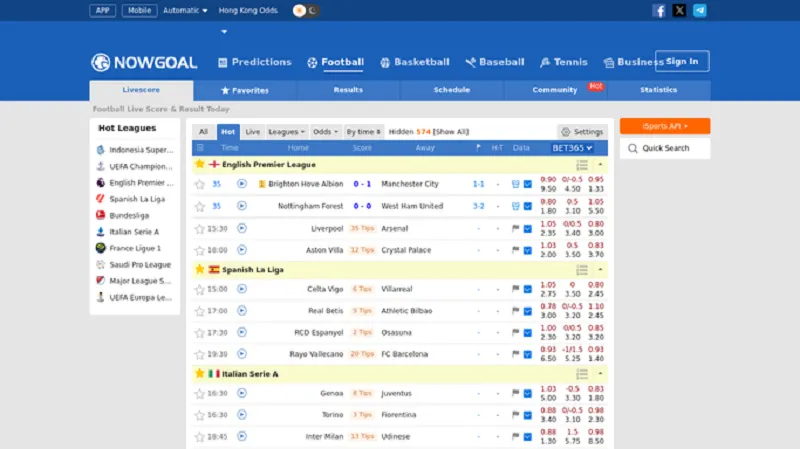Image resolution: width=800 pixels, height=449 pixels.
Task: Click play icon for Brighton Hove Albion match
Action: click(x=241, y=184)
